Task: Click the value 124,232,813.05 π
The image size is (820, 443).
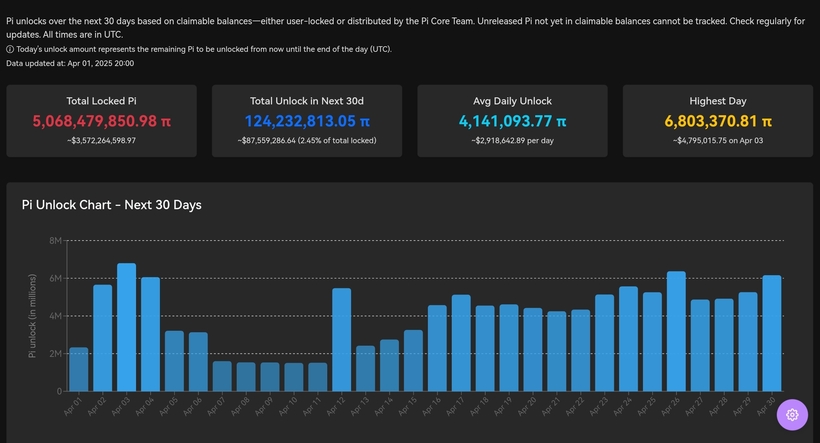Action: click(307, 121)
